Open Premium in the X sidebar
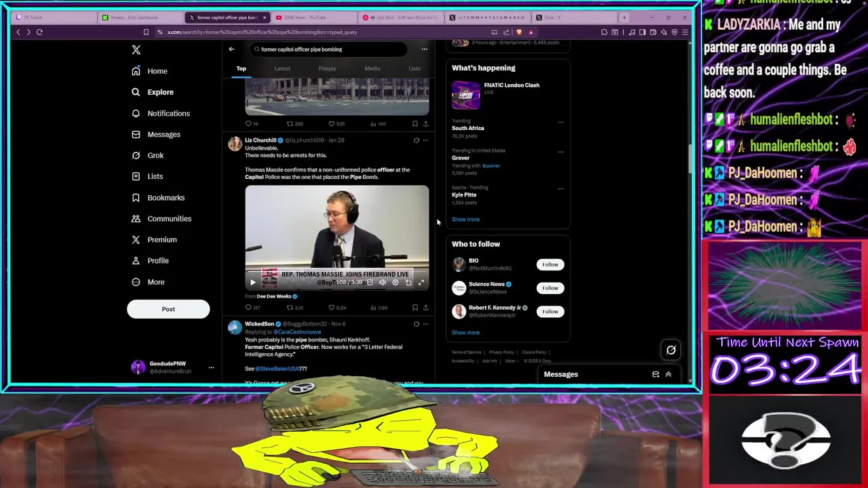This screenshot has width=868, height=488. point(154,239)
